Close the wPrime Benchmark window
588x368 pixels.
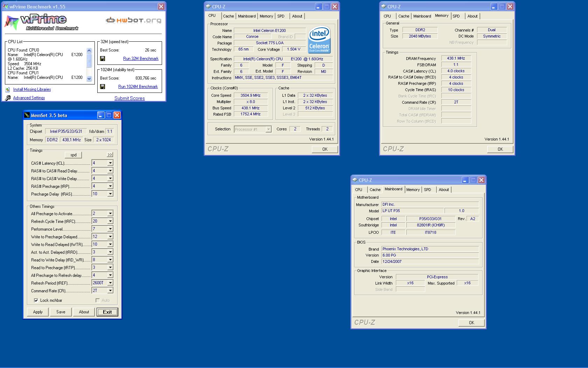pos(161,7)
